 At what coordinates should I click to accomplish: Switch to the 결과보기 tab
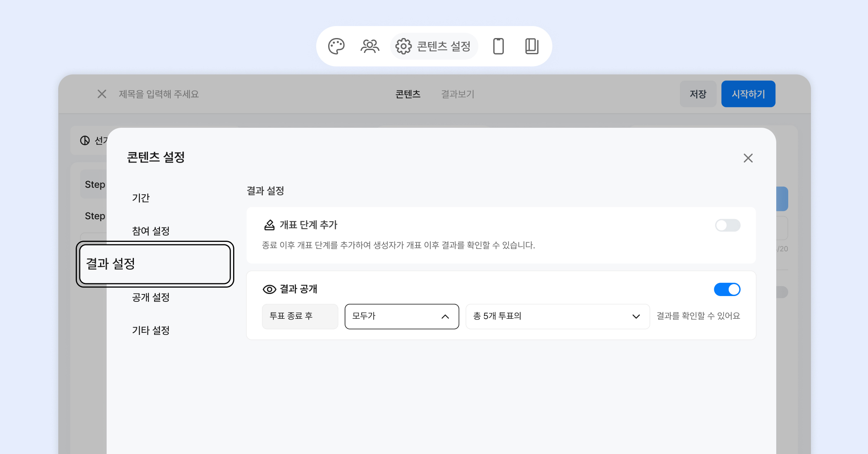click(457, 94)
